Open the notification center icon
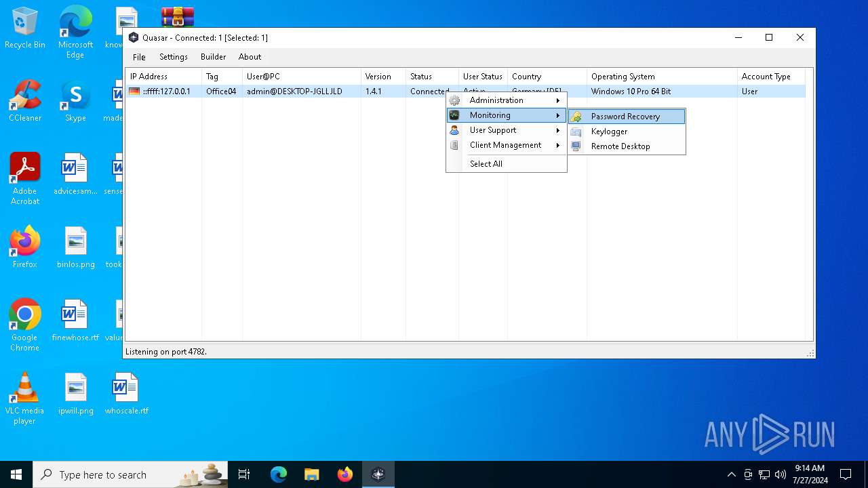868x488 pixels. [846, 474]
